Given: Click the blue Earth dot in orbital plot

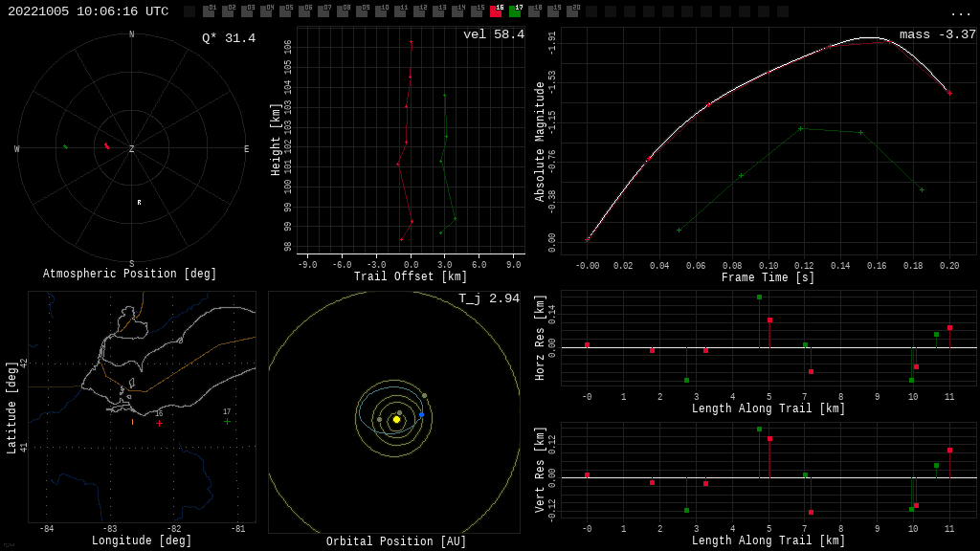Looking at the screenshot, I should 422,415.
